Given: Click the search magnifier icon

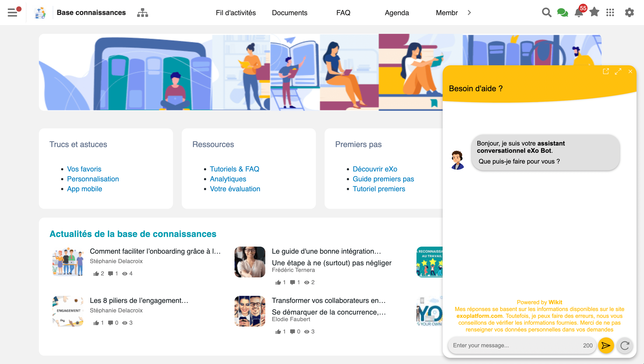Looking at the screenshot, I should coord(546,13).
